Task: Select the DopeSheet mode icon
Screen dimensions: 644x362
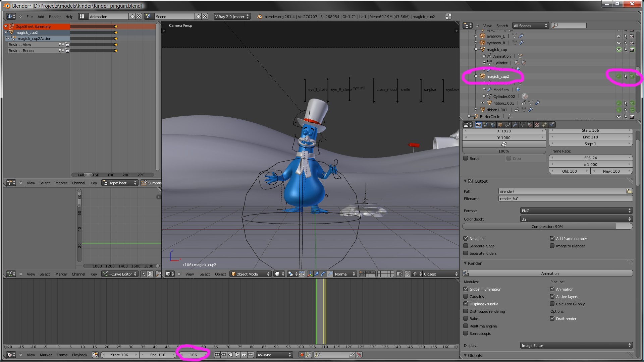Action: point(106,183)
